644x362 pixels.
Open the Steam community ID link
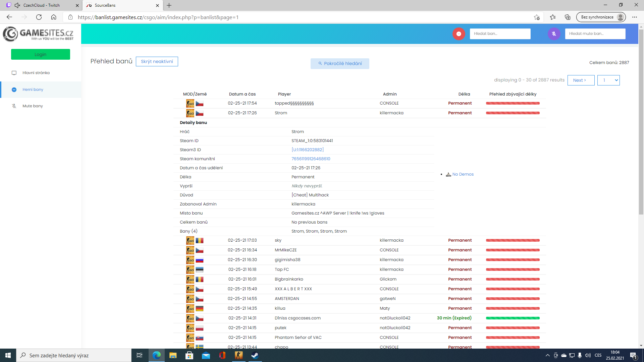click(311, 159)
